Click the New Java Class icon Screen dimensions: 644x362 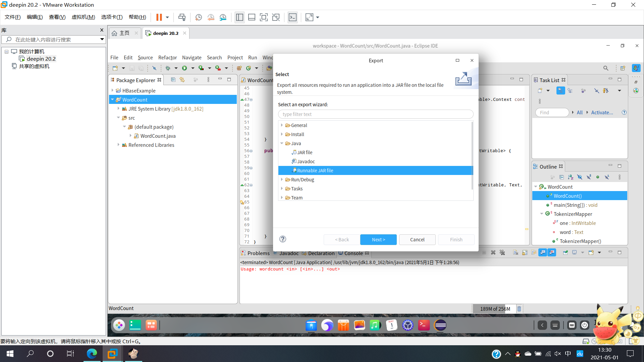point(249,68)
